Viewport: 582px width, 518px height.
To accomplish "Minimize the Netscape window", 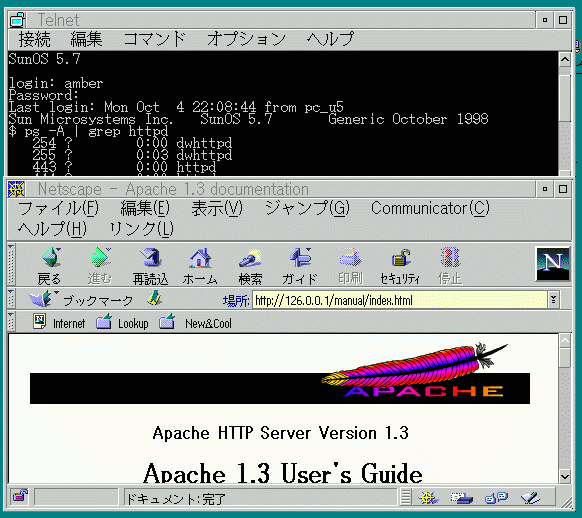I will point(545,189).
